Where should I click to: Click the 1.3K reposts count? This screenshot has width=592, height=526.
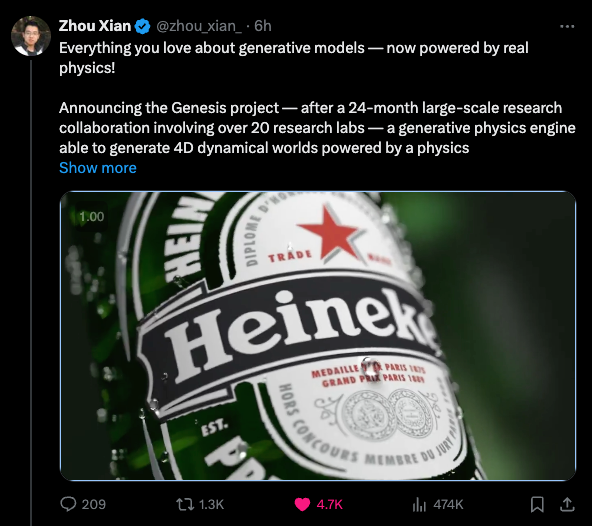(x=211, y=504)
